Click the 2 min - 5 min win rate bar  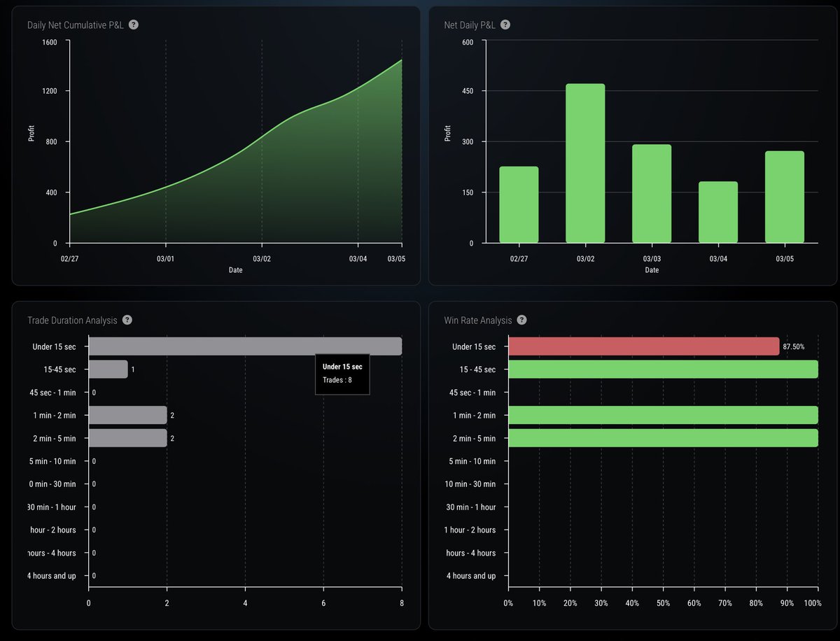point(663,438)
